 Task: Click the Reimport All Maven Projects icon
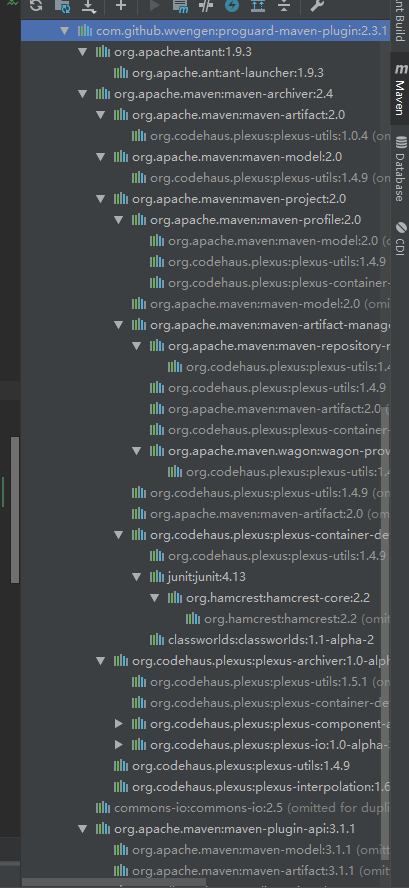tap(35, 6)
